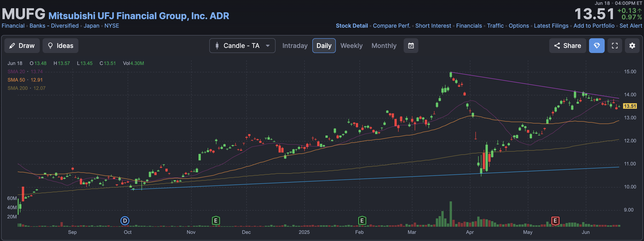Click the Mitsubishi UFJ Financial Group company name
644x241 pixels.
tap(138, 16)
